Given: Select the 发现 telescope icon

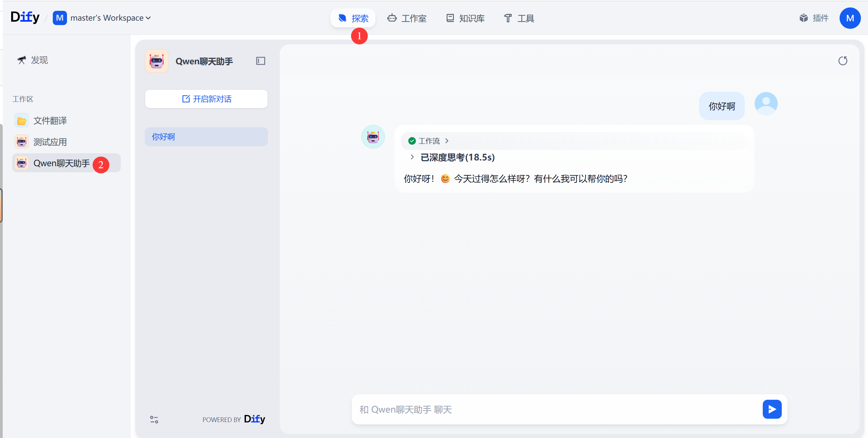Looking at the screenshot, I should click(21, 60).
